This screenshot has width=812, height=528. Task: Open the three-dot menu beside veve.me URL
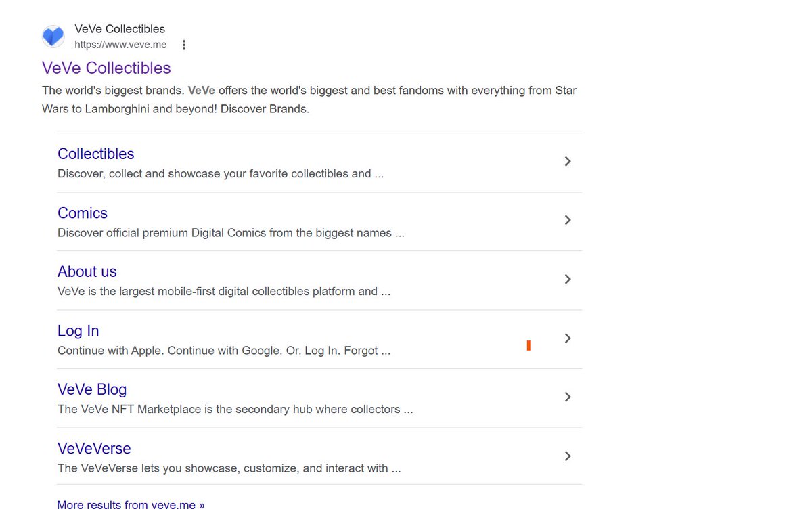[184, 45]
